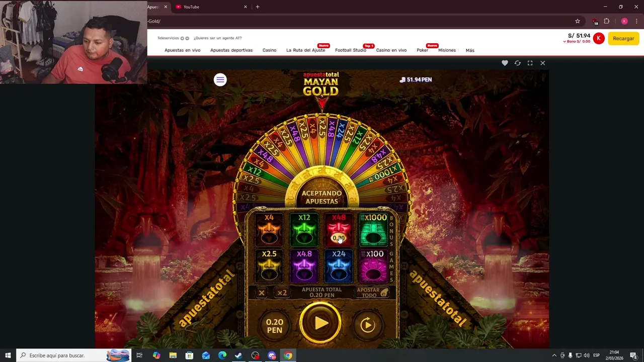Screen dimensions: 644x362
Task: Expand the Más menu
Action: (x=470, y=50)
